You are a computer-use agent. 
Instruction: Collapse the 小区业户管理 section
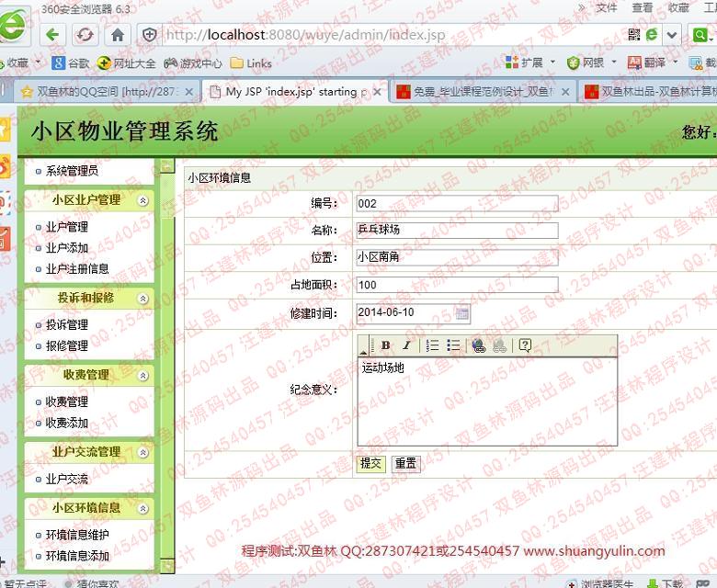coord(143,200)
